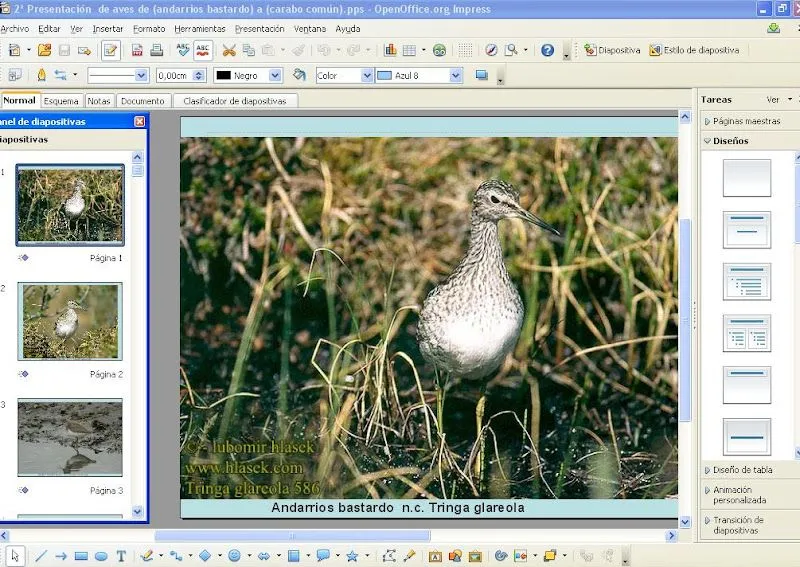The height and width of the screenshot is (567, 800).
Task: Select the smiley Symbol Shapes tool
Action: [x=234, y=555]
